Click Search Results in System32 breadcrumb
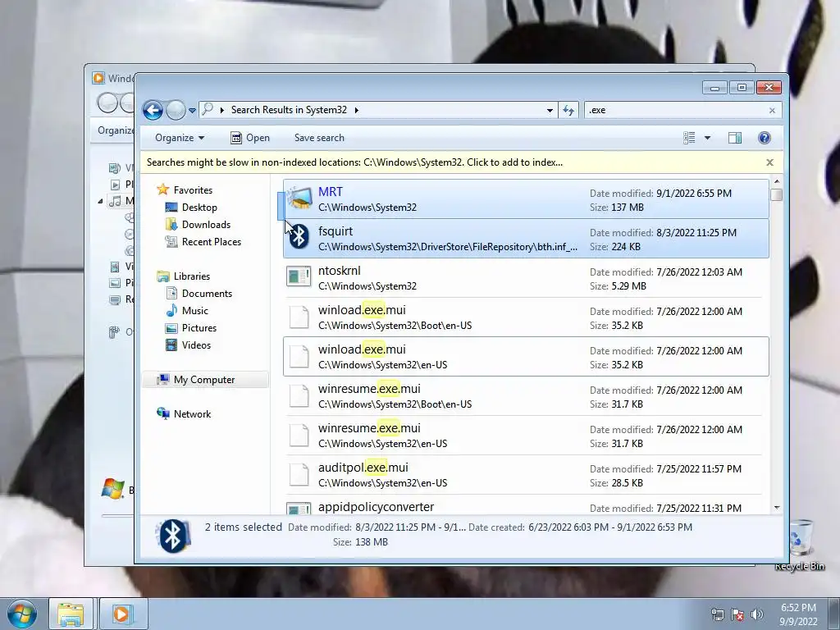Viewport: 840px width, 630px height. coord(289,110)
